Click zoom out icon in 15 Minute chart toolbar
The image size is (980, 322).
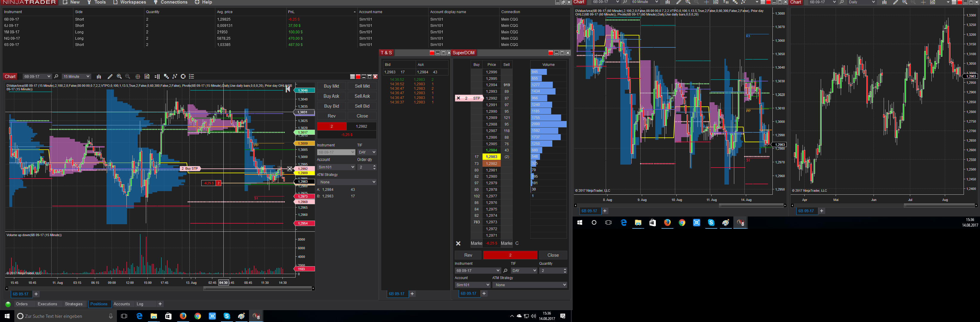pyautogui.click(x=128, y=76)
